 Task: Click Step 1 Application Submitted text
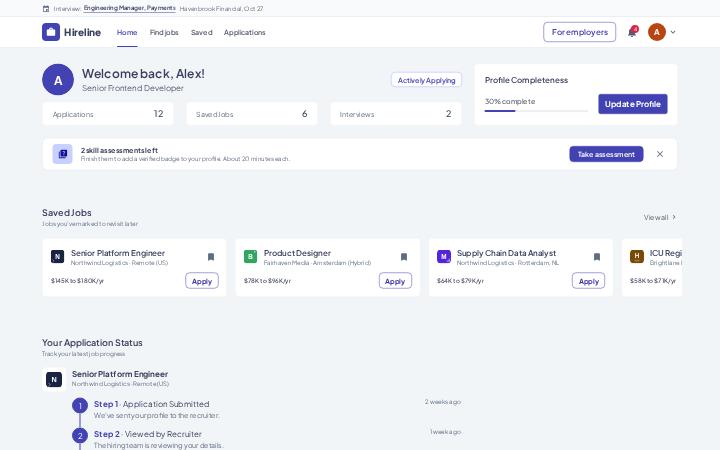pyautogui.click(x=152, y=404)
